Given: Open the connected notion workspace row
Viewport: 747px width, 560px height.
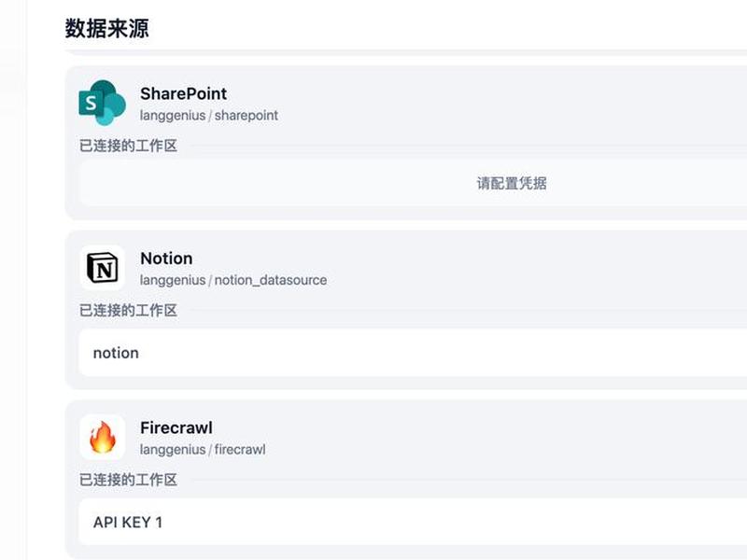Looking at the screenshot, I should [x=413, y=353].
